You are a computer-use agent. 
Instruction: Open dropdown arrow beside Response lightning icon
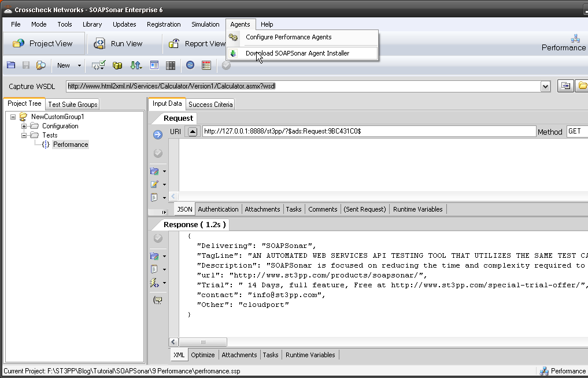point(164,283)
